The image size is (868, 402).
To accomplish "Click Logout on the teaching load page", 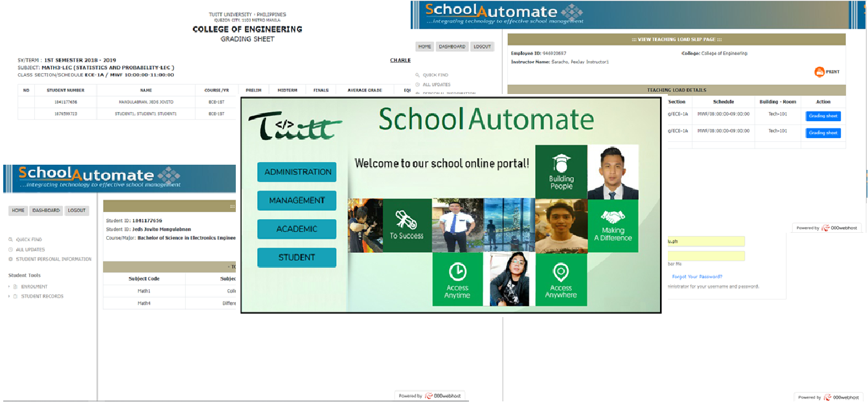I will coord(482,47).
